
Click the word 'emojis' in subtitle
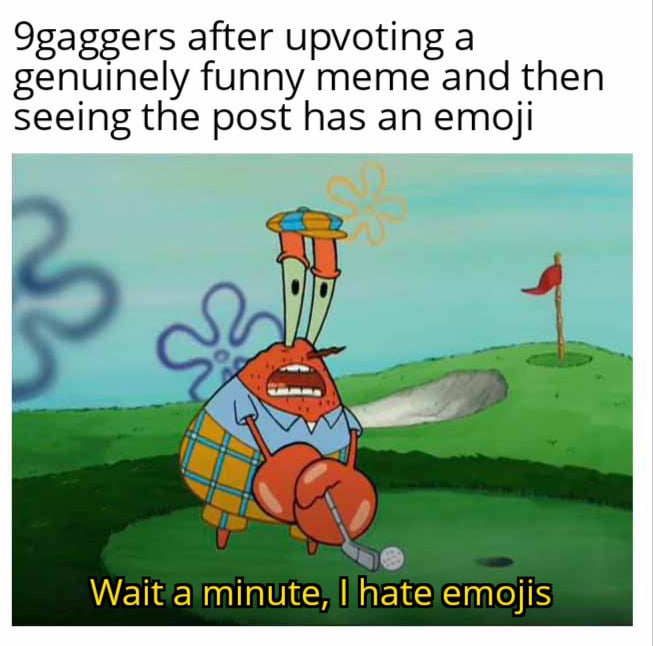click(x=497, y=594)
